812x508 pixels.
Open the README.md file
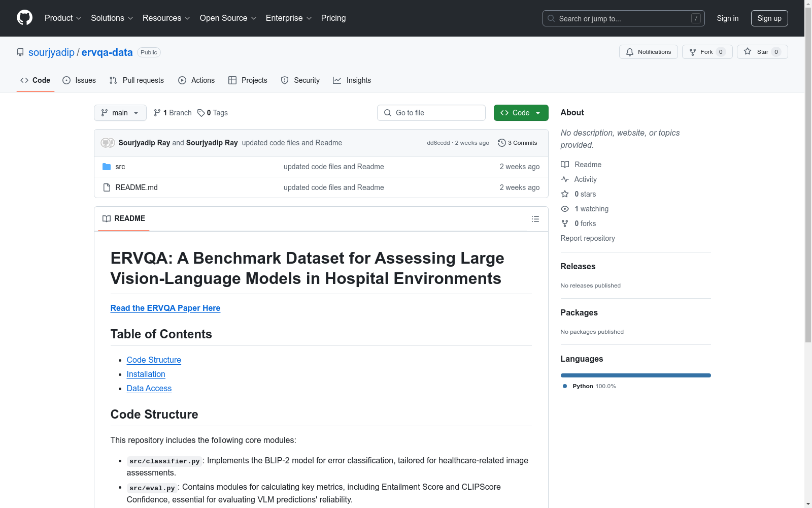pos(137,187)
